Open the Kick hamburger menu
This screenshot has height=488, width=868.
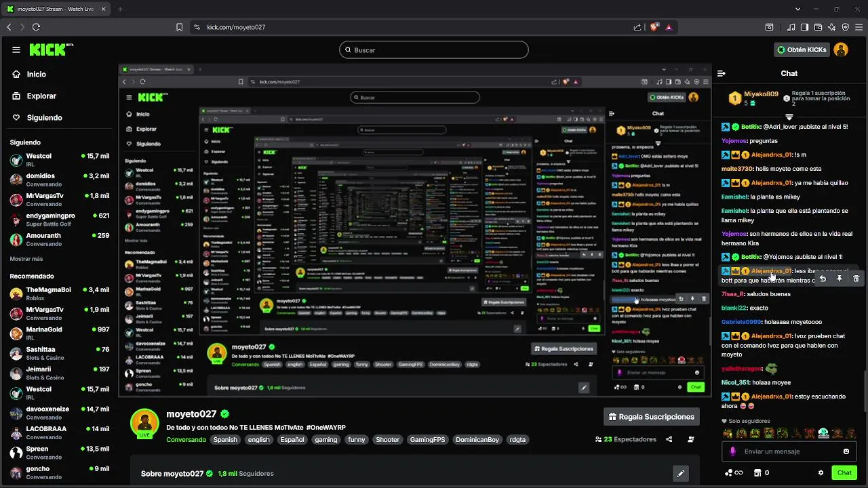coord(16,49)
